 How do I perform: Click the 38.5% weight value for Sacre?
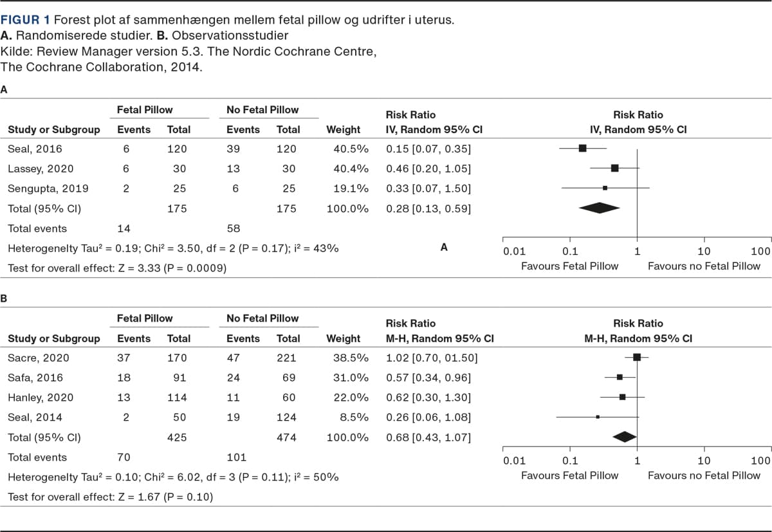[x=351, y=358]
